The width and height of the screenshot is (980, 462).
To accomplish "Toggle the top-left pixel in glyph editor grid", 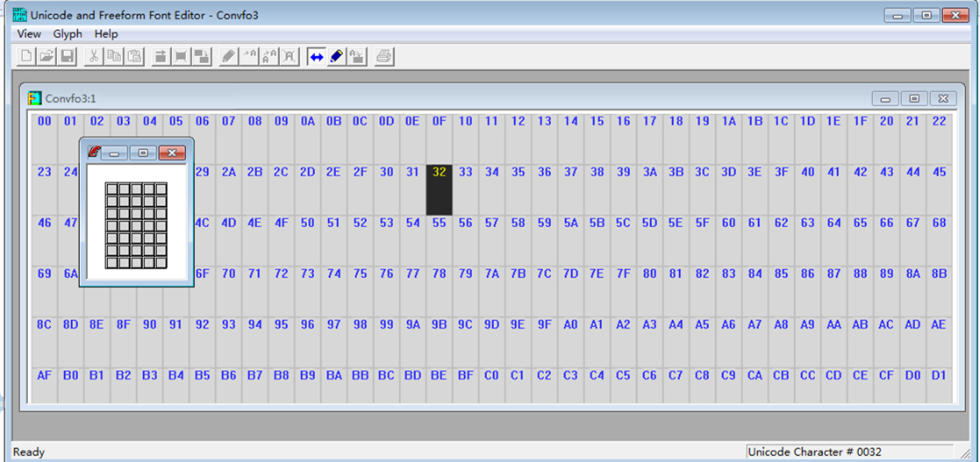I will pyautogui.click(x=111, y=188).
